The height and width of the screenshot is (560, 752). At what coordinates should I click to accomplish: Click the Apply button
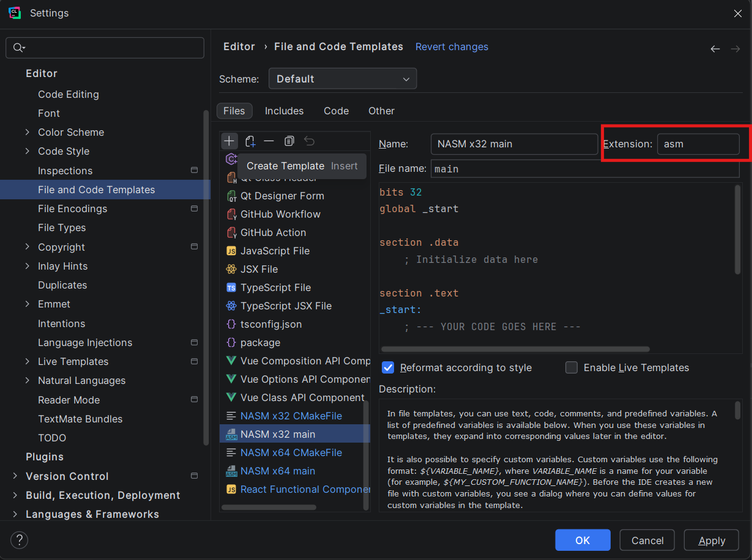click(x=712, y=540)
